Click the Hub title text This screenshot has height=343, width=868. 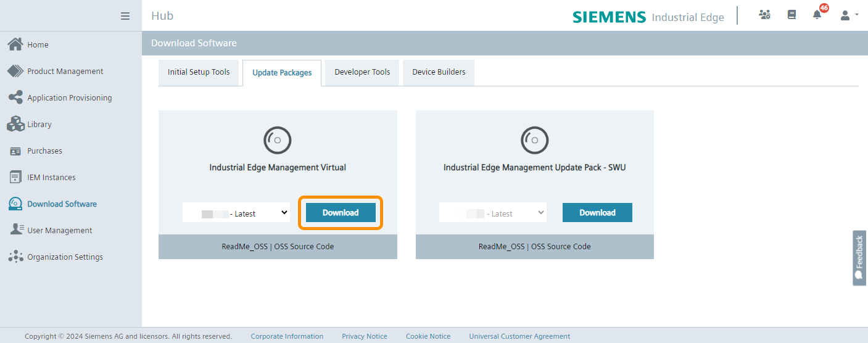[x=162, y=16]
